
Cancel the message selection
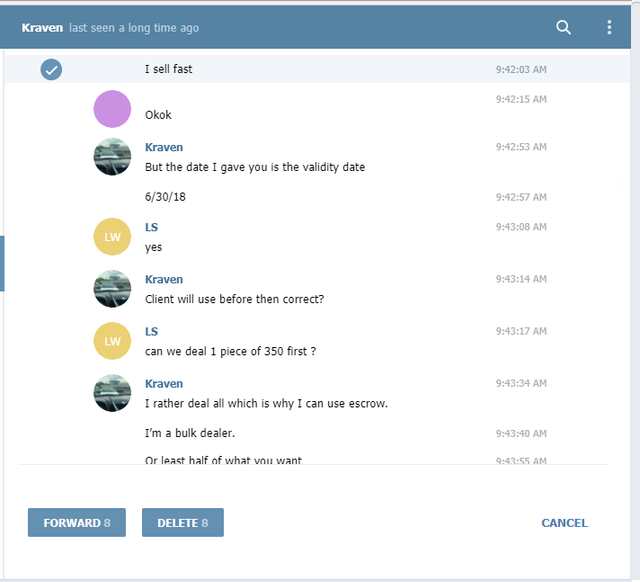564,523
